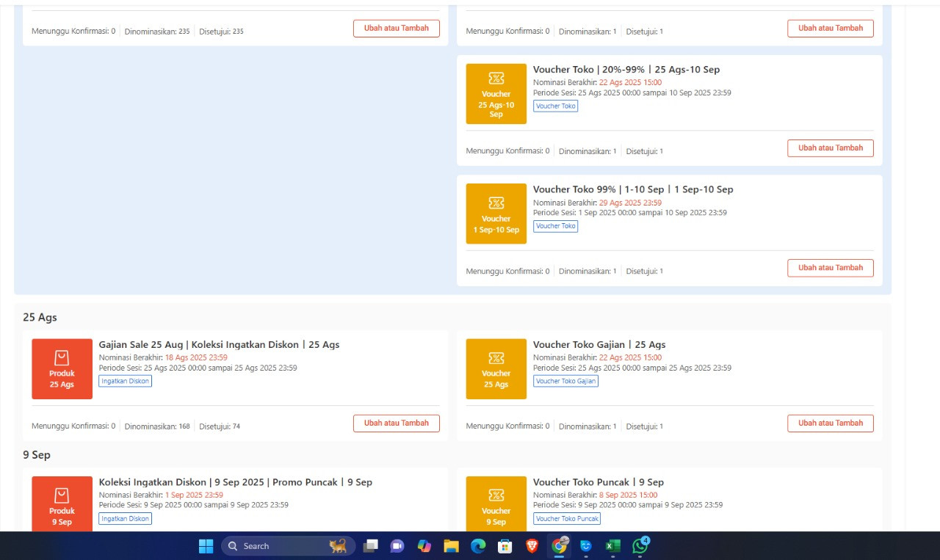Click the cat image in the taskbar search
Screen dimensions: 940x560
tap(339, 546)
